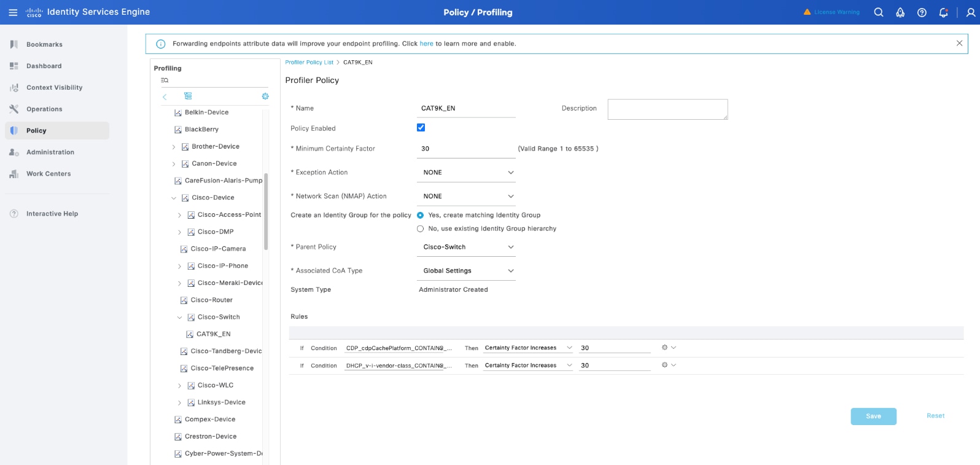Viewport: 980px width, 465px height.
Task: Dismiss the forwarding endpoints info banner
Action: click(x=959, y=43)
